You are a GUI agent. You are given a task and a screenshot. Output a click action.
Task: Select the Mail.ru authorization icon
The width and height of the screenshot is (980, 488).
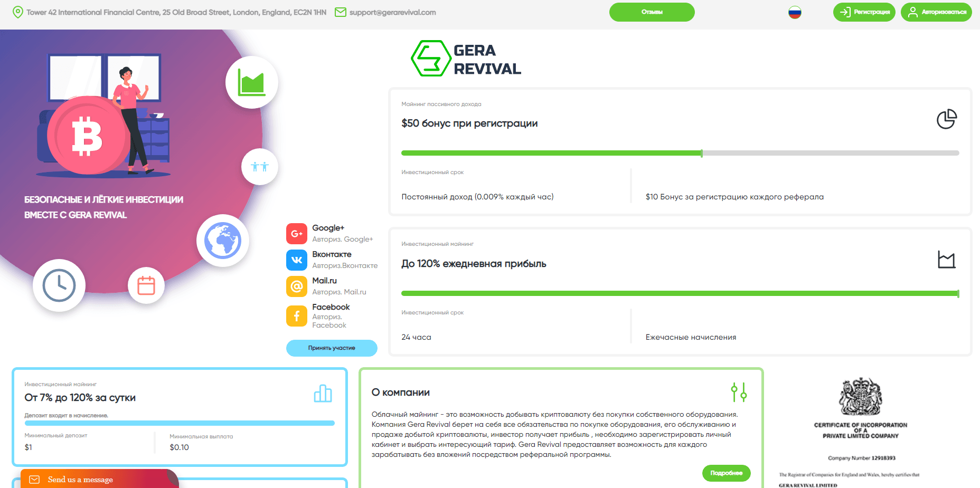point(297,286)
